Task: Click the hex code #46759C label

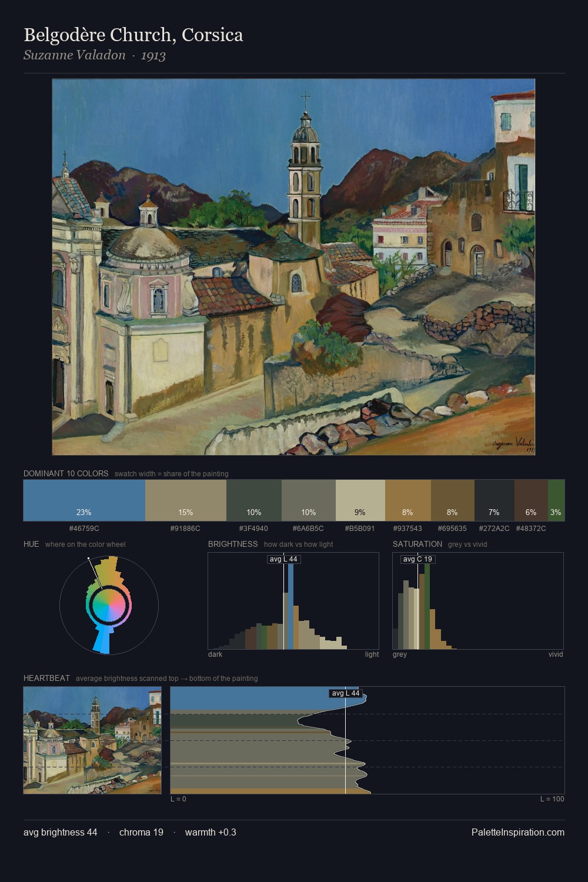Action: pos(84,529)
